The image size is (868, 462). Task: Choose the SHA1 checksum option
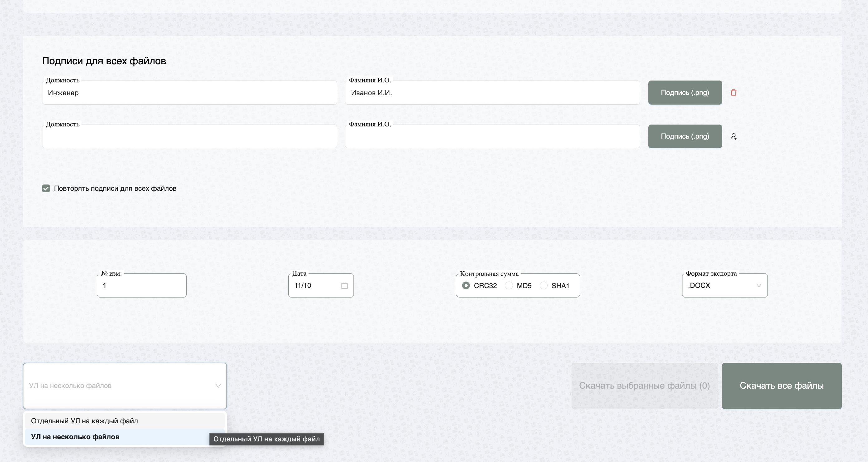coord(544,286)
